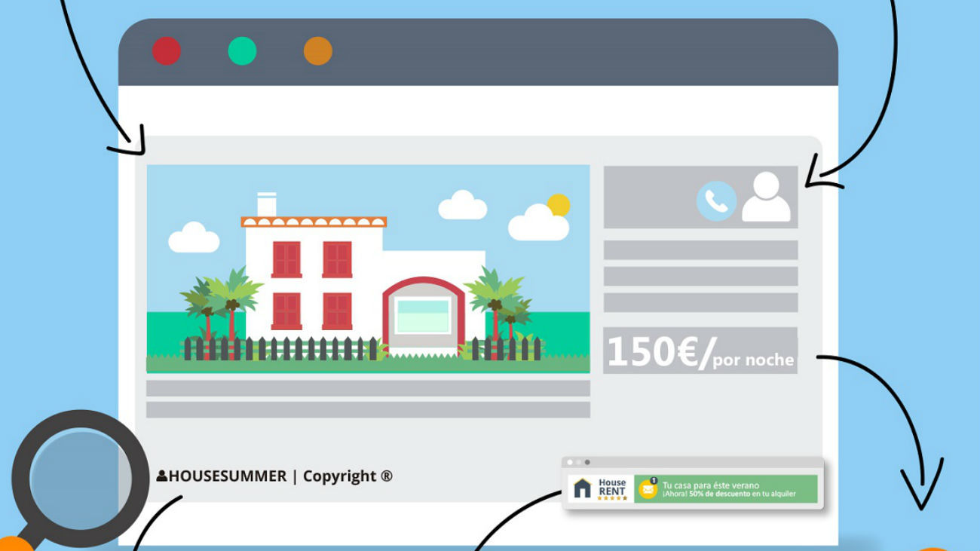Select the blue phone contact icon
The height and width of the screenshot is (551, 980).
[717, 201]
